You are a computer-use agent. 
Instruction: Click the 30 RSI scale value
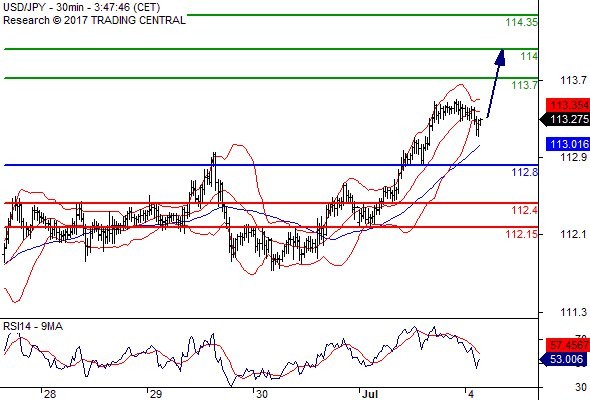coord(581,387)
